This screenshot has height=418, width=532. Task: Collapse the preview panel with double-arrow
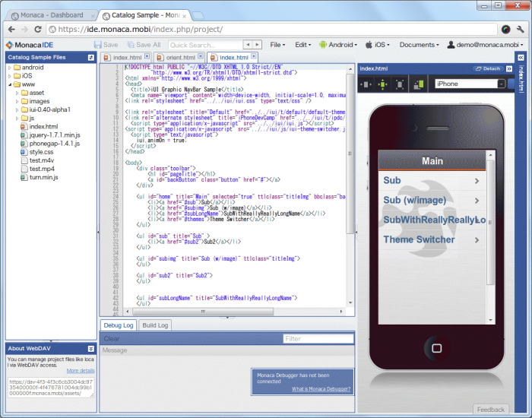509,68
